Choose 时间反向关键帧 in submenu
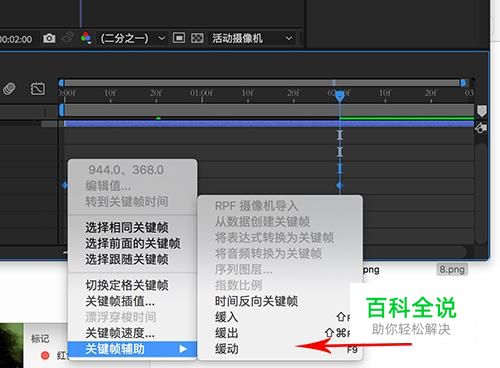 point(256,301)
